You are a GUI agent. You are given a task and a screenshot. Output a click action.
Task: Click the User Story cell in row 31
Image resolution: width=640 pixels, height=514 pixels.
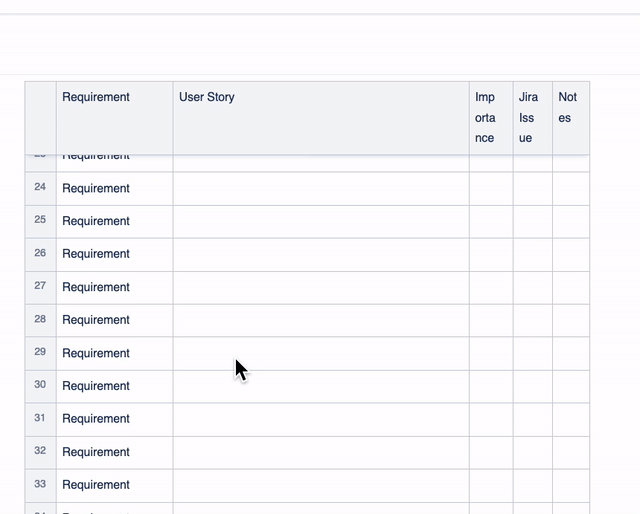point(321,420)
